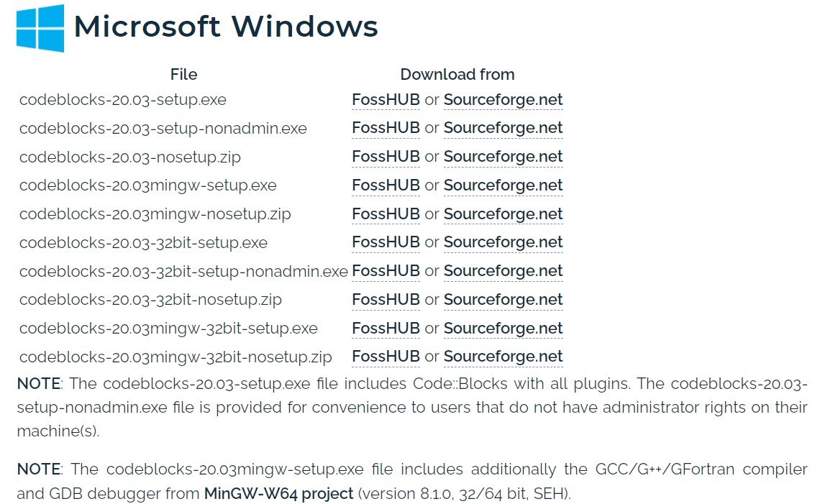Click FossHUB for 32bit-setup-nonadmin.exe
The height and width of the screenshot is (504, 820).
point(386,271)
